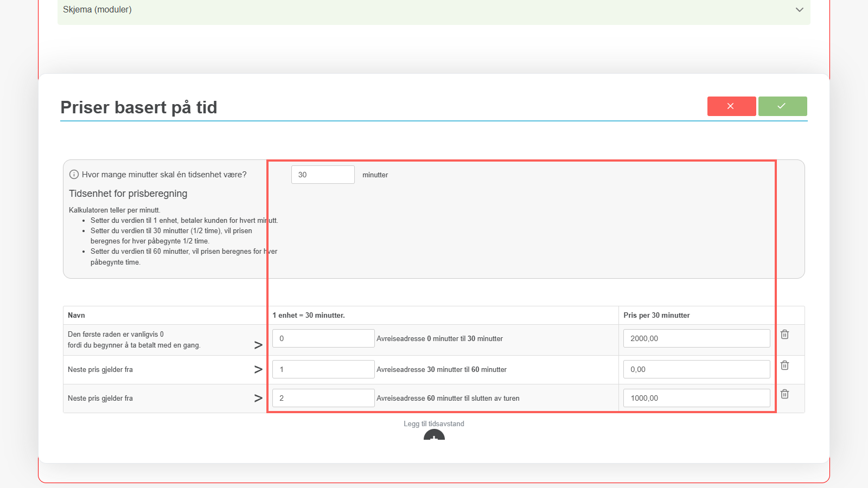Delete the 0 to 30 minutter row
868x488 pixels.
[x=784, y=335]
